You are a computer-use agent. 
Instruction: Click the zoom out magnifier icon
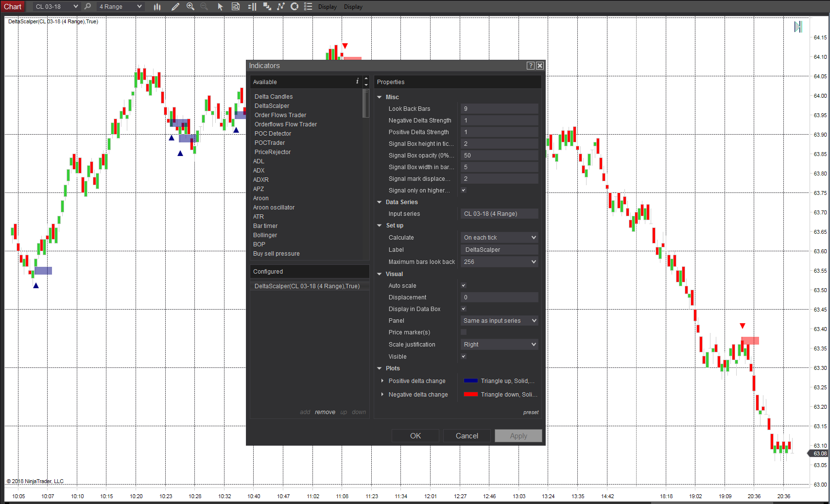coord(205,6)
